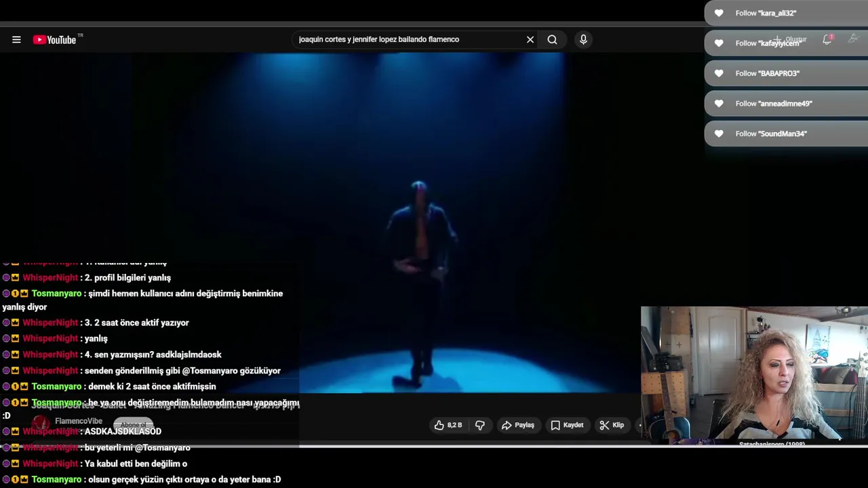868x488 pixels.
Task: Like the video with the thumbs-up button
Action: point(448,425)
